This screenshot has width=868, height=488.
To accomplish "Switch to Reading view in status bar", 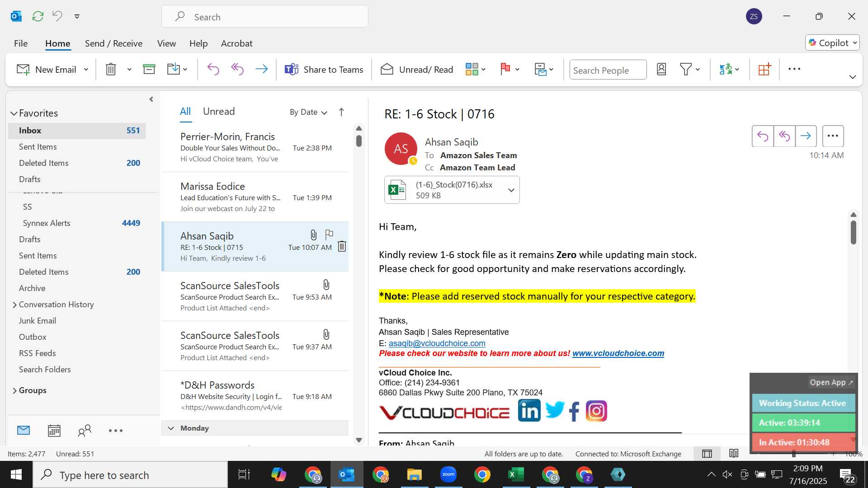I will point(734,453).
